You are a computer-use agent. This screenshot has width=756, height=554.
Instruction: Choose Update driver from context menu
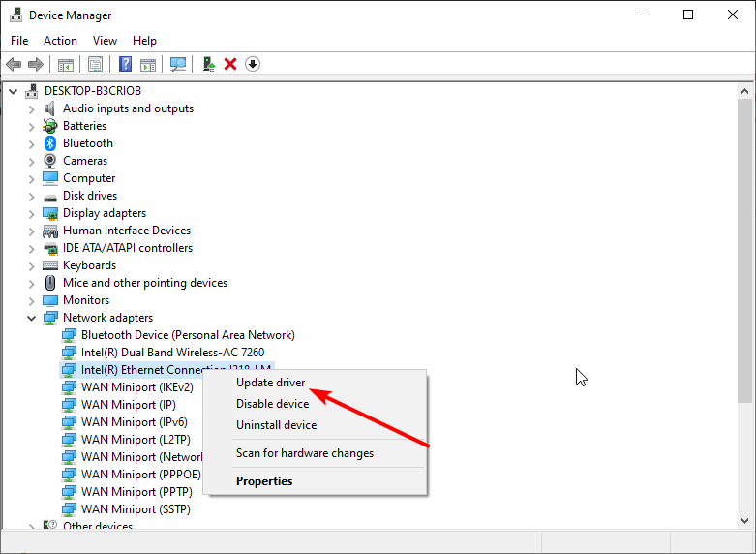click(x=315, y=383)
